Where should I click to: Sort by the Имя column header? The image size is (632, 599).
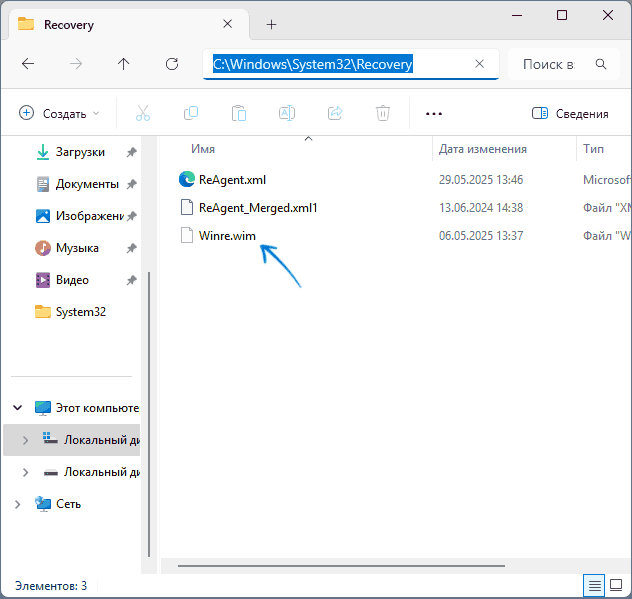point(203,149)
